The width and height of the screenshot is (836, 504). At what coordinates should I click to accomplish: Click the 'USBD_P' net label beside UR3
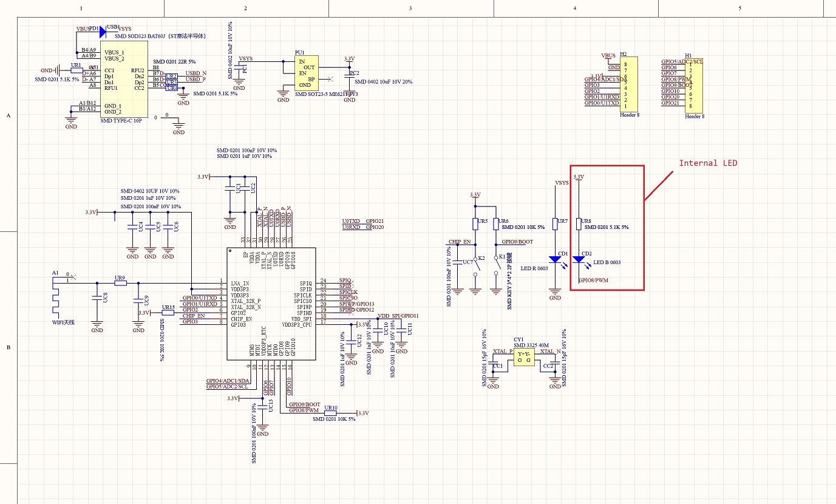coord(195,79)
